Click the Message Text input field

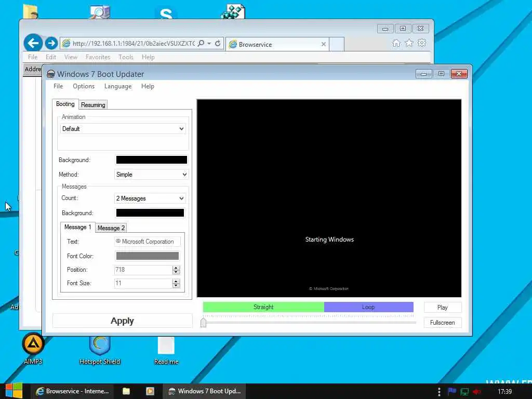tap(148, 242)
